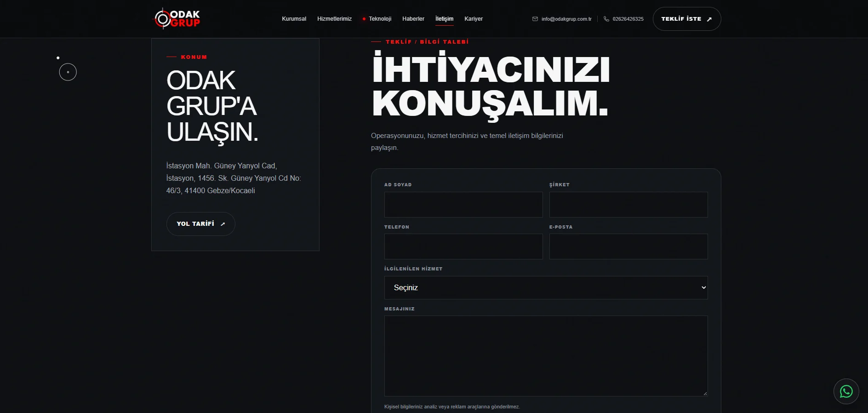Click the arrow icon in Yol Tarifi
Image resolution: width=868 pixels, height=413 pixels.
click(223, 224)
